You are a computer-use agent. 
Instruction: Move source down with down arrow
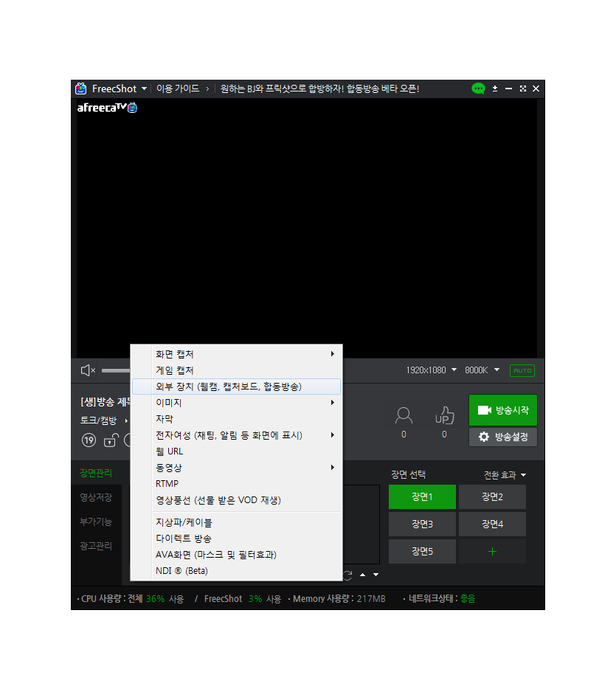click(376, 575)
